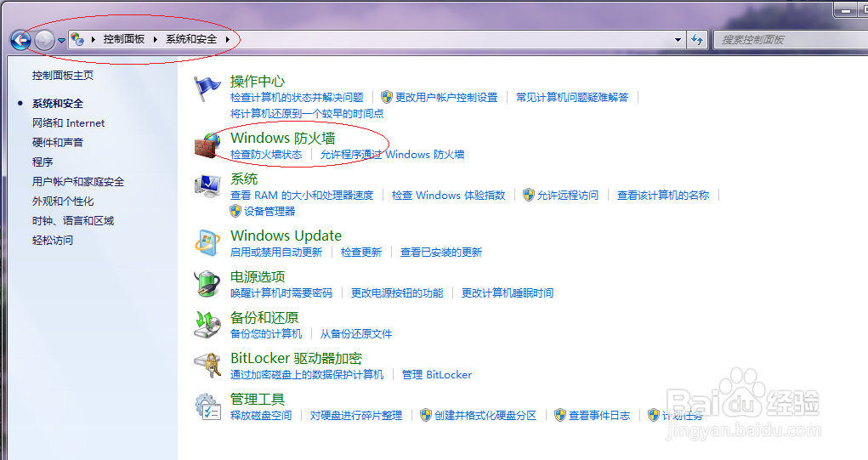This screenshot has width=868, height=460.
Task: Click 控制面板 in the address breadcrumb
Action: click(x=124, y=39)
